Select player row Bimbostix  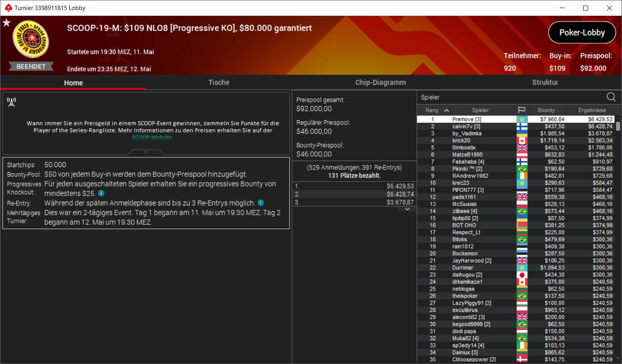coord(515,148)
